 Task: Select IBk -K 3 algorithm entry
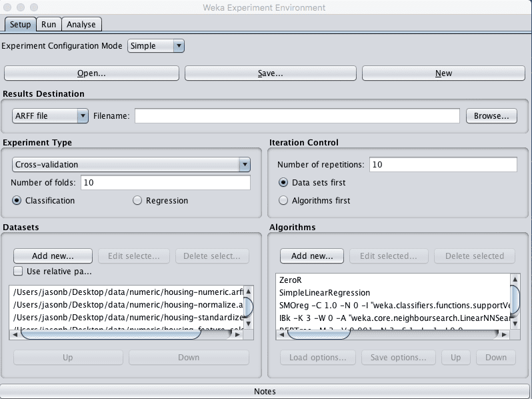[393, 318]
